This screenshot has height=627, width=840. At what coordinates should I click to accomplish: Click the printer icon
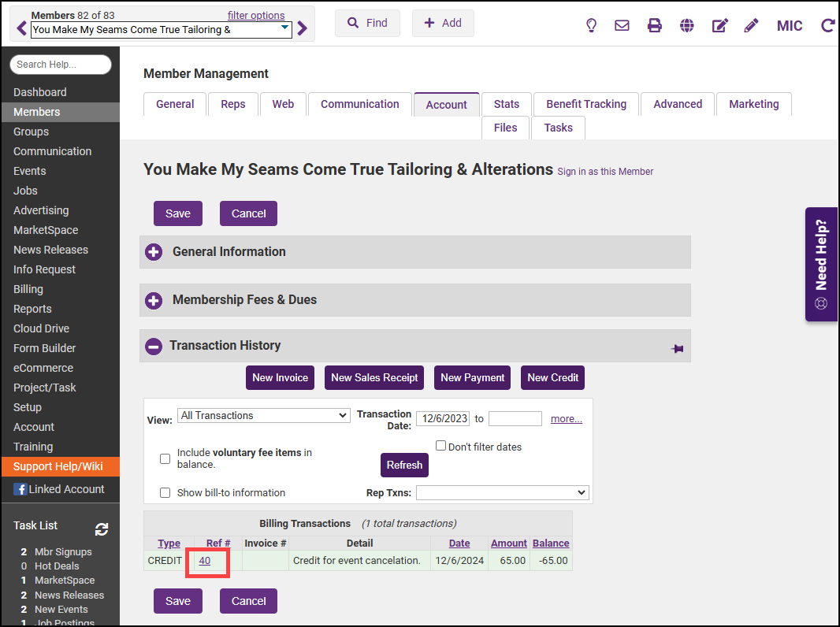click(654, 25)
